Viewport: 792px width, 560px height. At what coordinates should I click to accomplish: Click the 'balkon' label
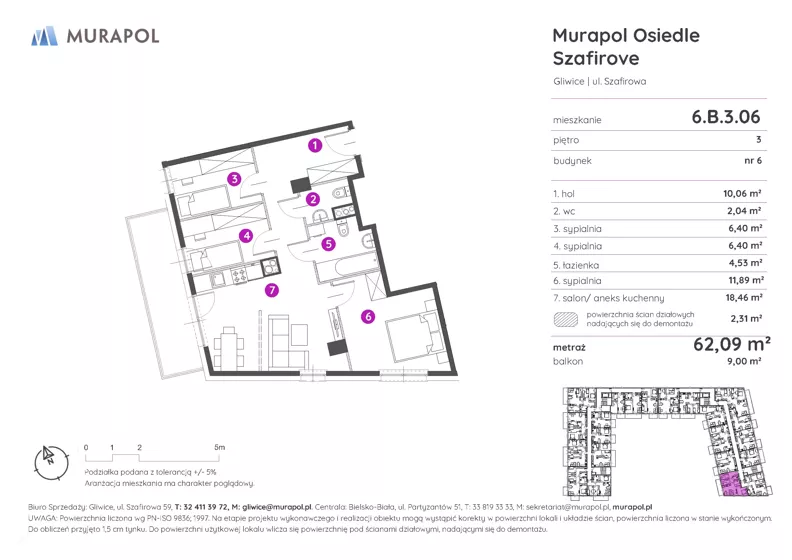click(568, 362)
